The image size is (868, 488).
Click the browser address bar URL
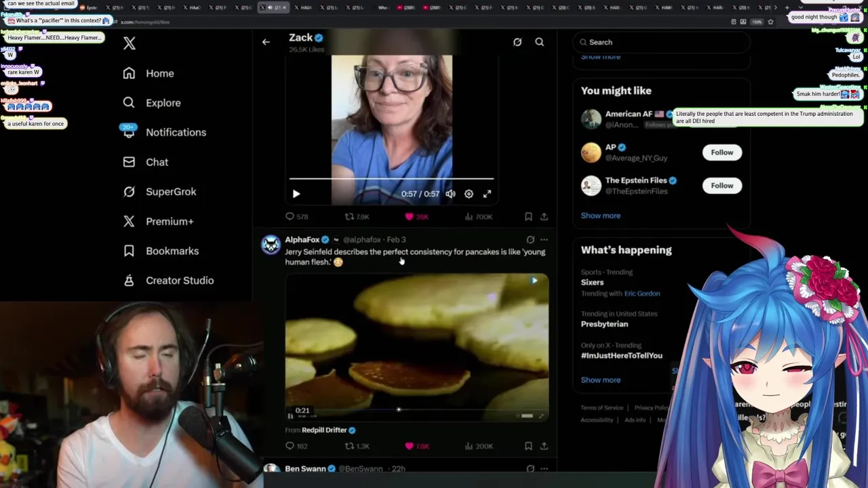(x=144, y=22)
